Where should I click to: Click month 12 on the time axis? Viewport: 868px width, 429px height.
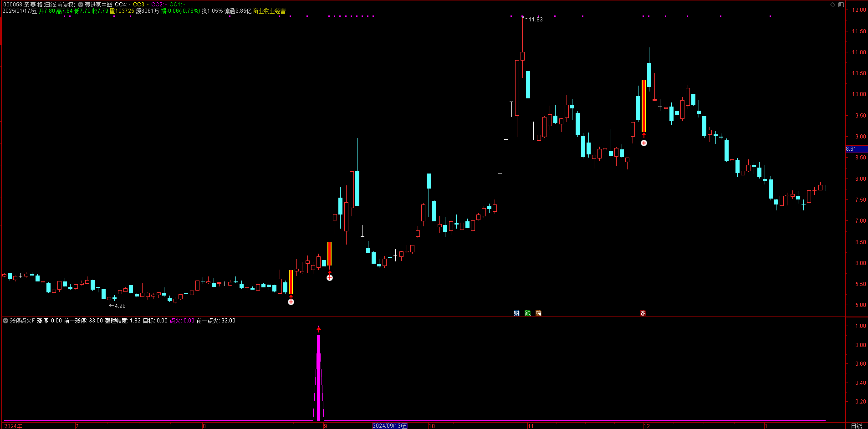coord(647,426)
